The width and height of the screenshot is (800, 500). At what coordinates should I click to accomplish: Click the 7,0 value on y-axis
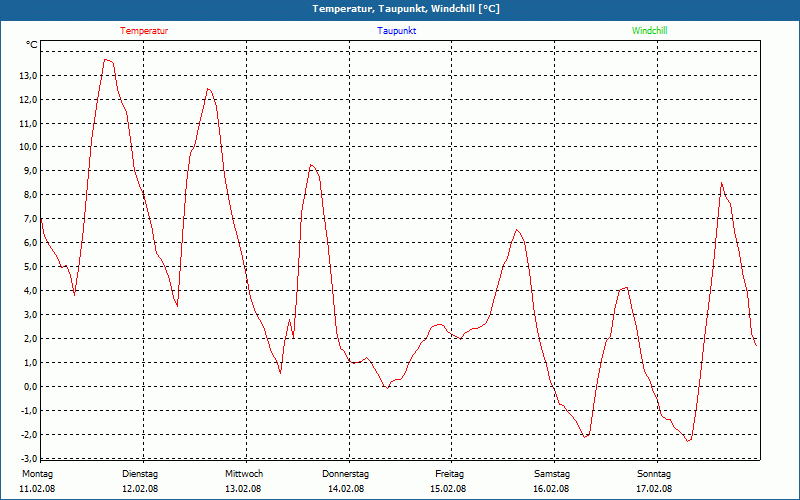click(x=28, y=219)
